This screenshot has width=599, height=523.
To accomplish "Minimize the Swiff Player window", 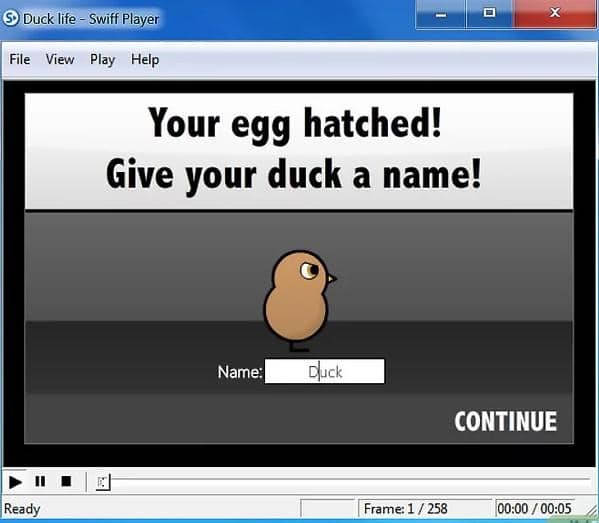I will 441,14.
